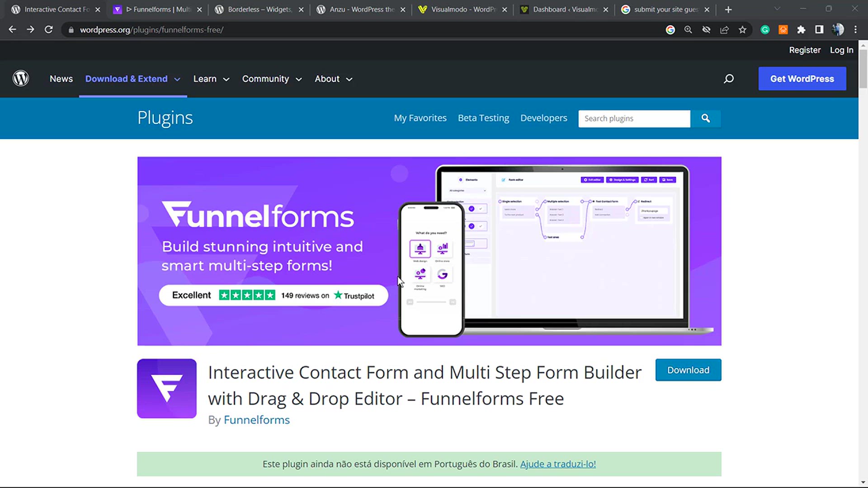Click the orange extension icon

(783, 30)
